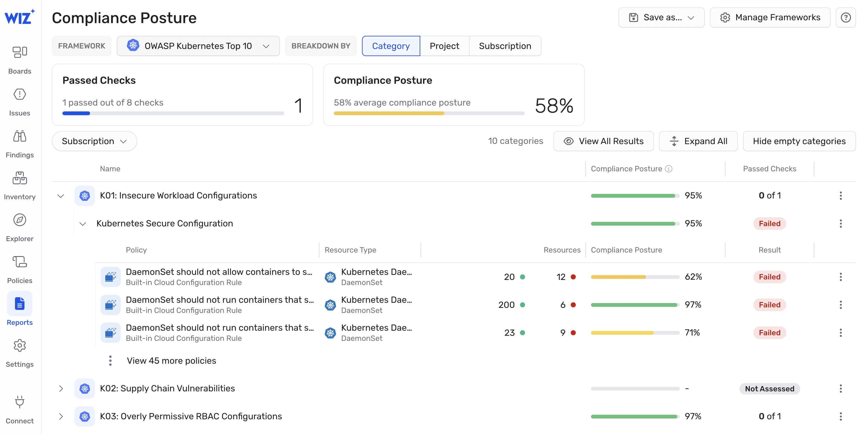Click the 97% DaemonSet policy rule icon
This screenshot has width=868, height=434.
click(x=111, y=305)
